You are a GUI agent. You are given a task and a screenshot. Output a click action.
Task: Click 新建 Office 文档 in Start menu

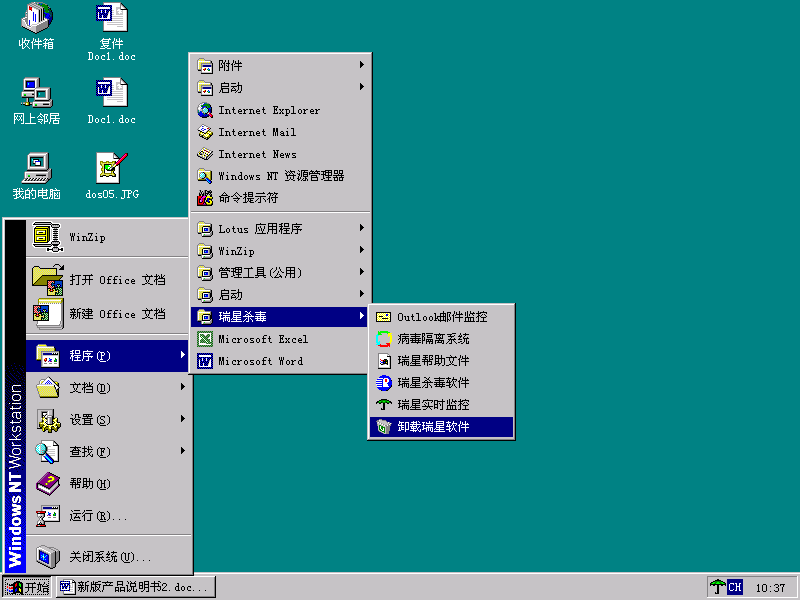109,314
